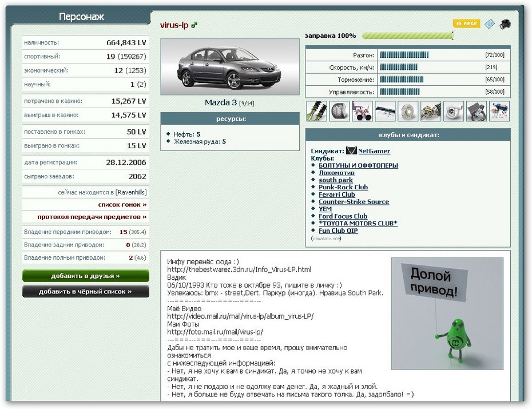532x409 pixels.
Task: Click 'Владение полным приводом' value 2
Action: pos(130,258)
